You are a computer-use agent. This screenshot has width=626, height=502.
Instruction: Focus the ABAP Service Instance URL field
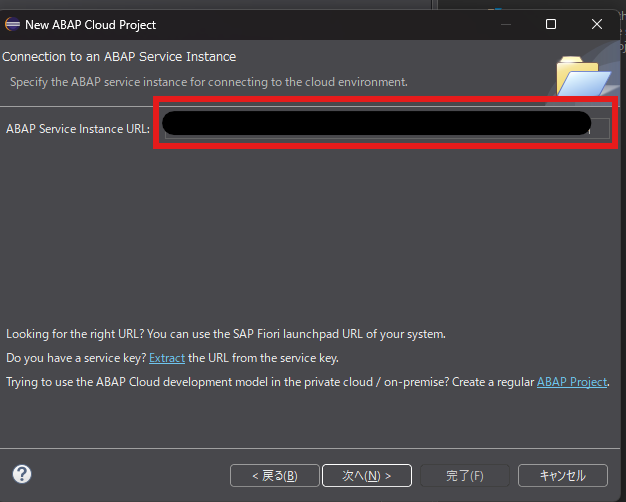coord(387,128)
